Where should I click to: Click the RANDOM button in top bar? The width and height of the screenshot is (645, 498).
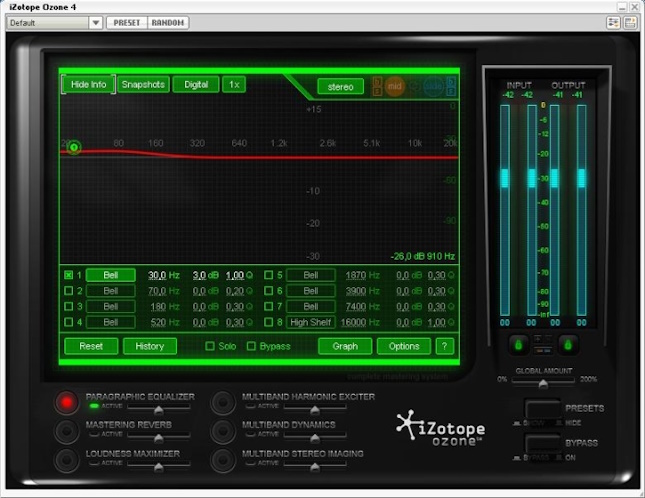click(168, 23)
